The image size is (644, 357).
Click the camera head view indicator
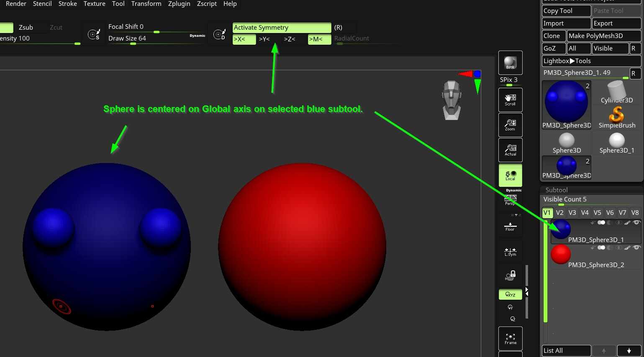coord(452,100)
